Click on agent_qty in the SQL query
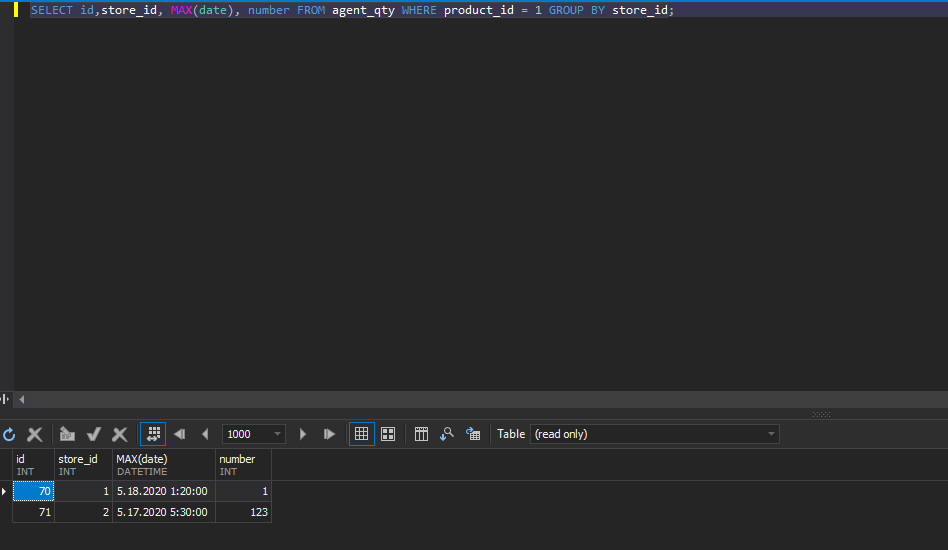948x550 pixels. (x=363, y=10)
